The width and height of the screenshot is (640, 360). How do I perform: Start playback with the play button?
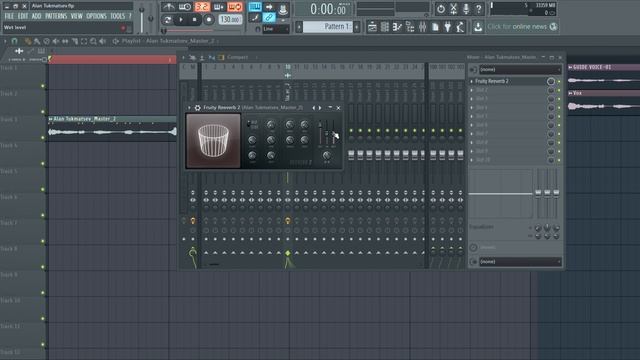[181, 19]
